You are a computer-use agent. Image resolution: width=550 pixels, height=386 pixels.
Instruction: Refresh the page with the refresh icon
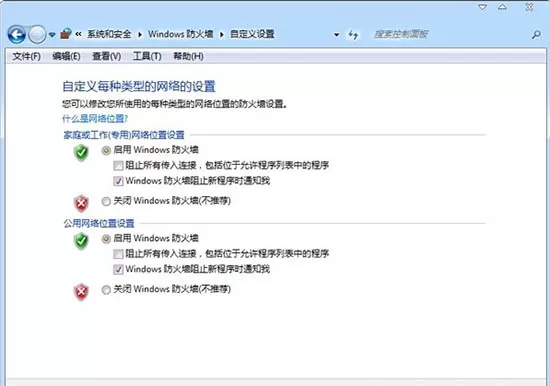coord(353,35)
